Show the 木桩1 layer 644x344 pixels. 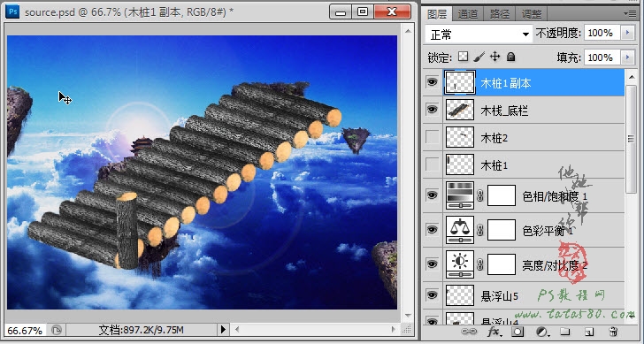click(432, 165)
